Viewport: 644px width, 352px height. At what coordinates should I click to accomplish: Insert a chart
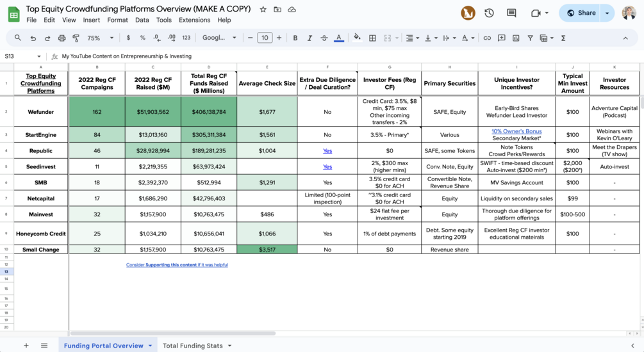click(x=516, y=38)
